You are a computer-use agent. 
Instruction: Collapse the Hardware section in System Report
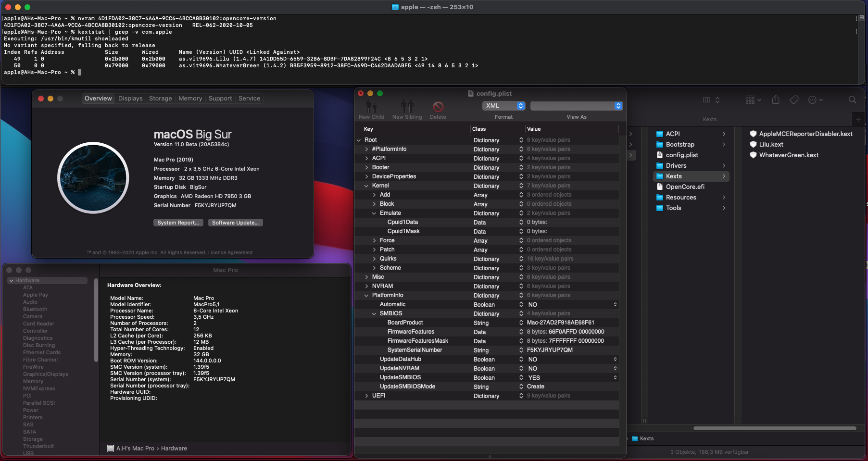[11, 280]
